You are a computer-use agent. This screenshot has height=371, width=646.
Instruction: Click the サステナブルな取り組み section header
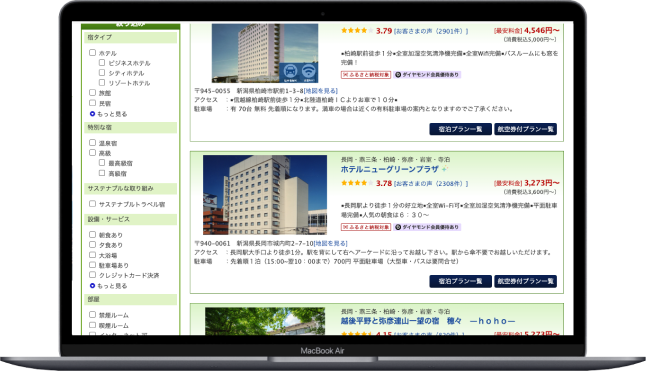click(x=131, y=188)
